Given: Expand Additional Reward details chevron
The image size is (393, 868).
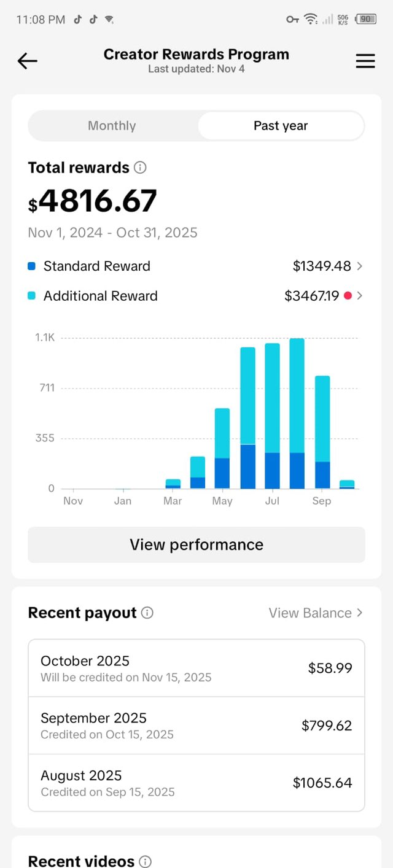Looking at the screenshot, I should (360, 296).
